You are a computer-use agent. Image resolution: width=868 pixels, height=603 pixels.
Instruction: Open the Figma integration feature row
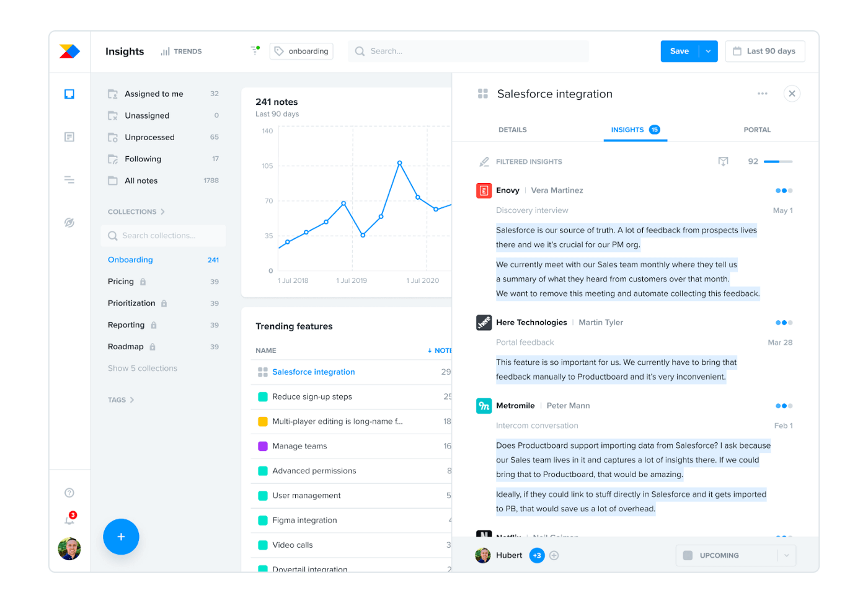pos(351,520)
